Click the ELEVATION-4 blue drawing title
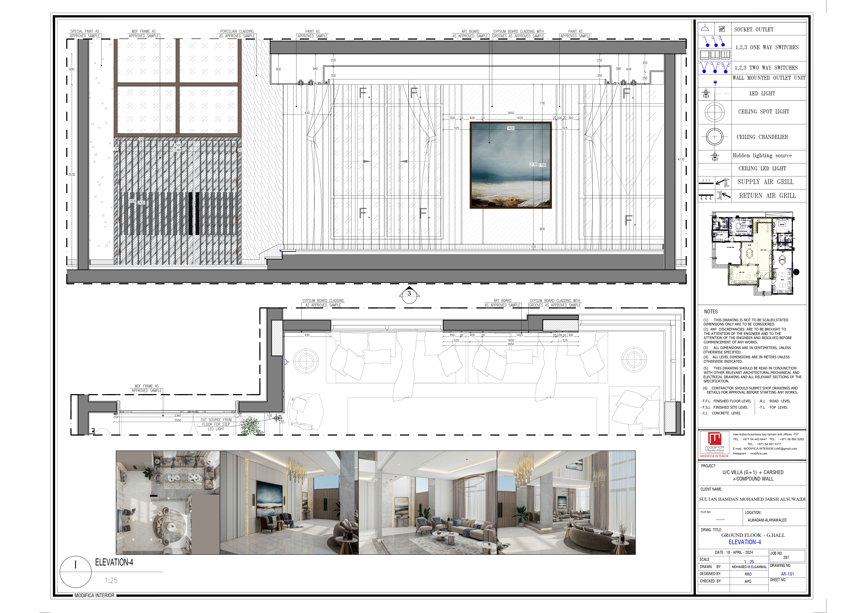 coord(744,542)
